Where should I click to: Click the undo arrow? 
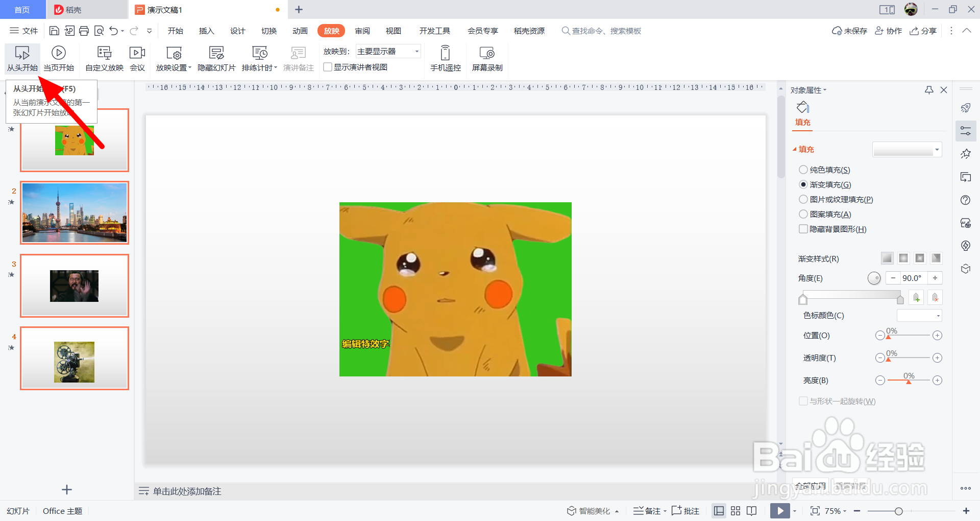point(114,31)
